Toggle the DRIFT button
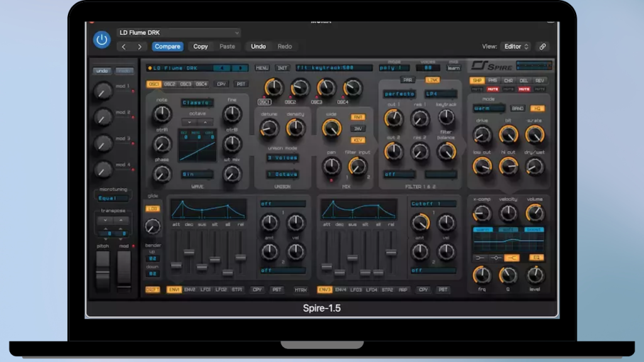The height and width of the screenshot is (362, 644). [152, 290]
